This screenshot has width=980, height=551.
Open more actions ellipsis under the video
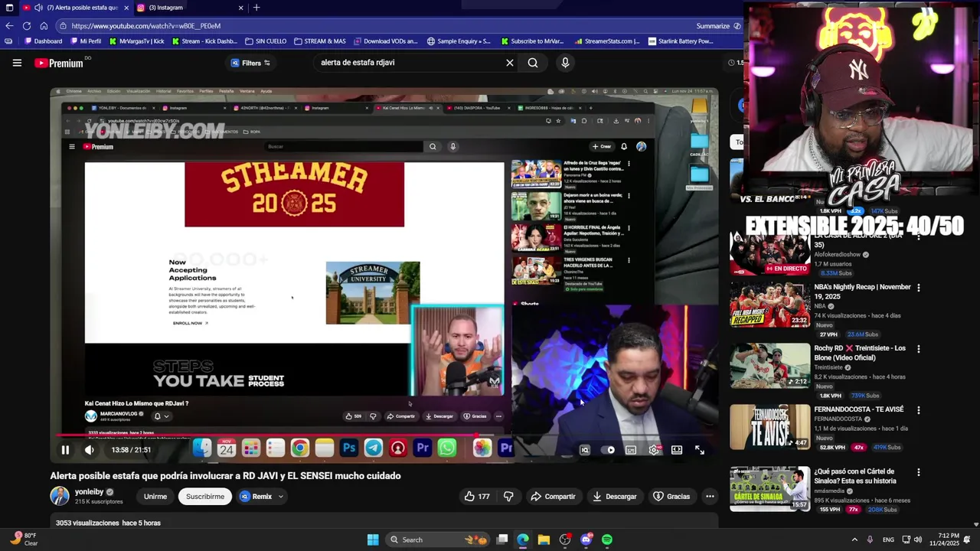(x=710, y=497)
